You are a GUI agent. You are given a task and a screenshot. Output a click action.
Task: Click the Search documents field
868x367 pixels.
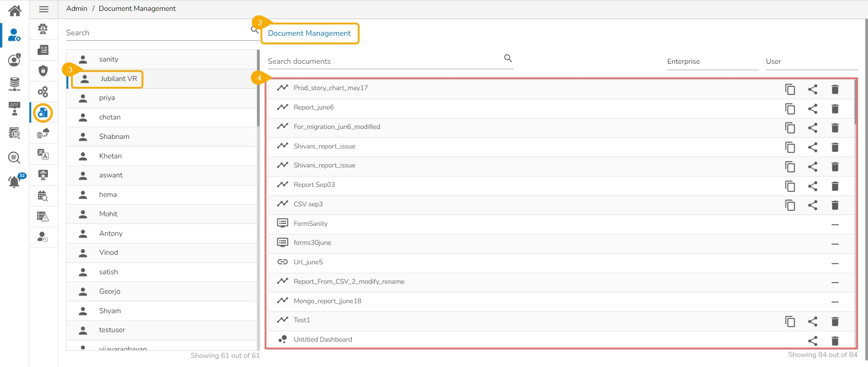click(x=384, y=62)
